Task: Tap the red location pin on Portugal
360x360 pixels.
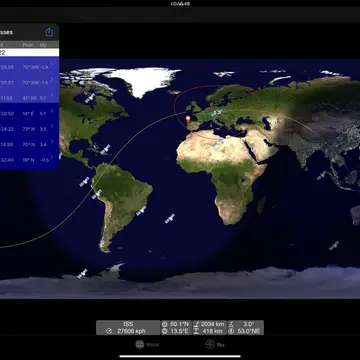Action: (x=188, y=119)
